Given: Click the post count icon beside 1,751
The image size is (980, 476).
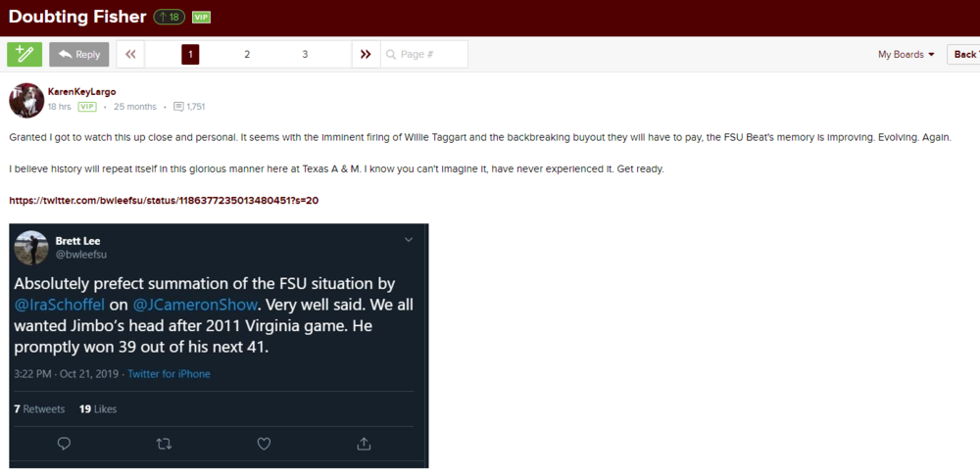Looking at the screenshot, I should coord(178,107).
